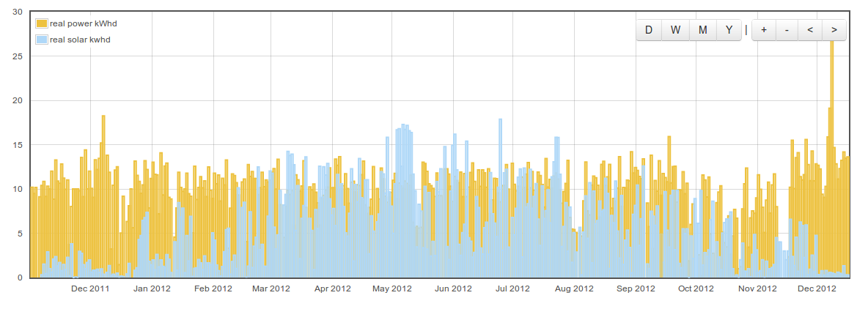Pan graph left with the < button
The image size is (868, 309).
tap(810, 31)
